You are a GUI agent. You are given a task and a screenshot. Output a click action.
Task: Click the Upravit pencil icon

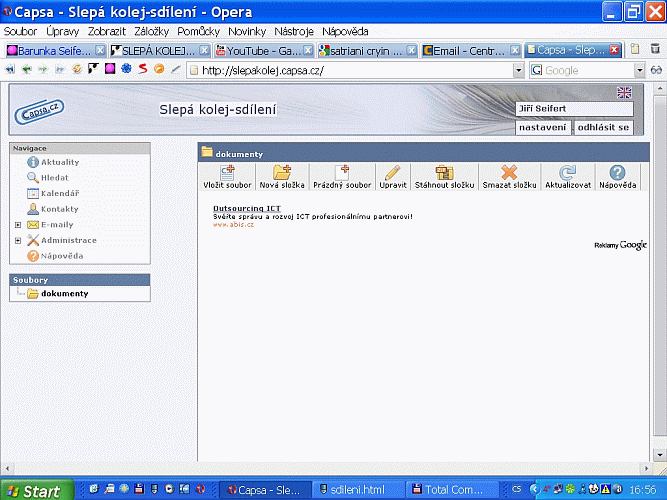tap(392, 174)
